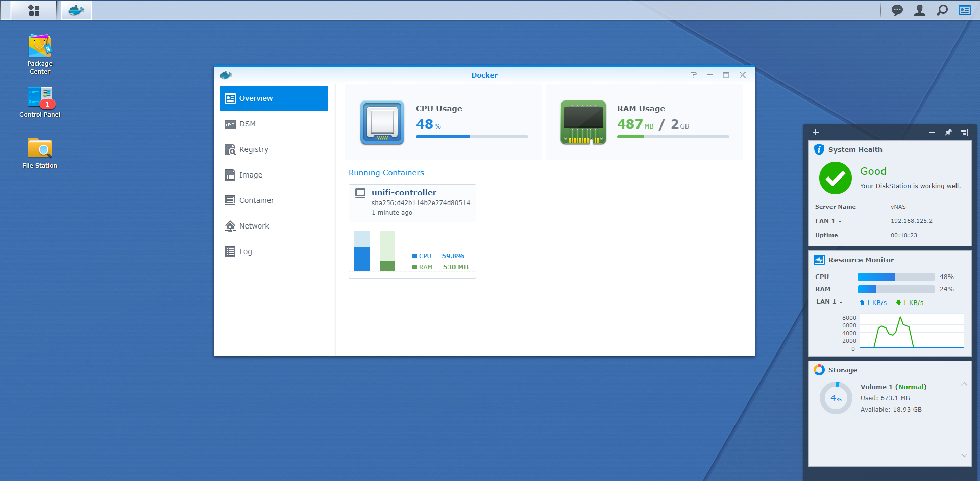Click the 'Your DiskStation is working well.' message
980x481 pixels.
coord(910,186)
